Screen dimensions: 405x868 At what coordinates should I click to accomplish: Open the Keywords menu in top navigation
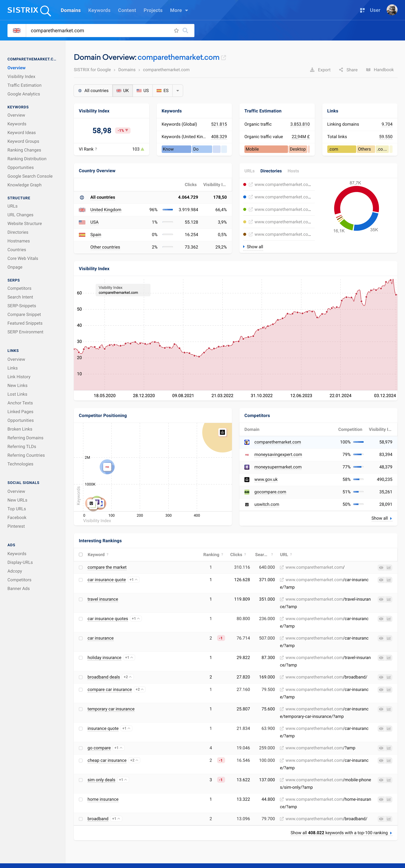click(99, 10)
